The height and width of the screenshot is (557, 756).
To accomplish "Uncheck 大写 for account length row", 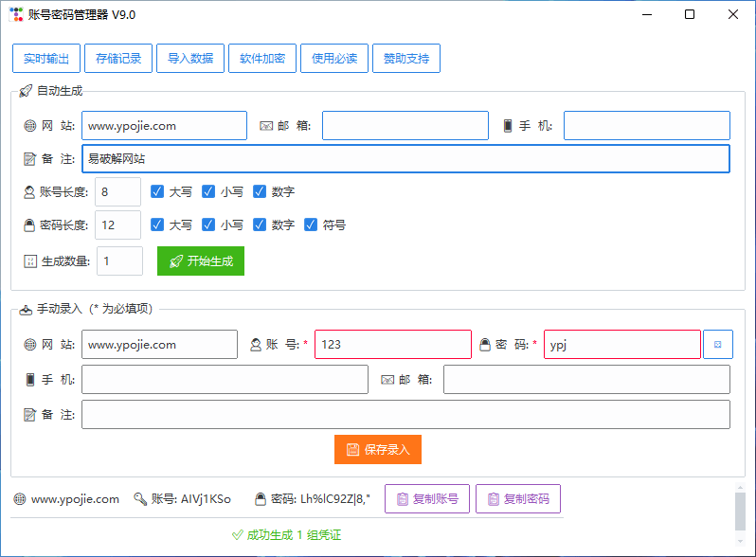I will click(x=157, y=191).
